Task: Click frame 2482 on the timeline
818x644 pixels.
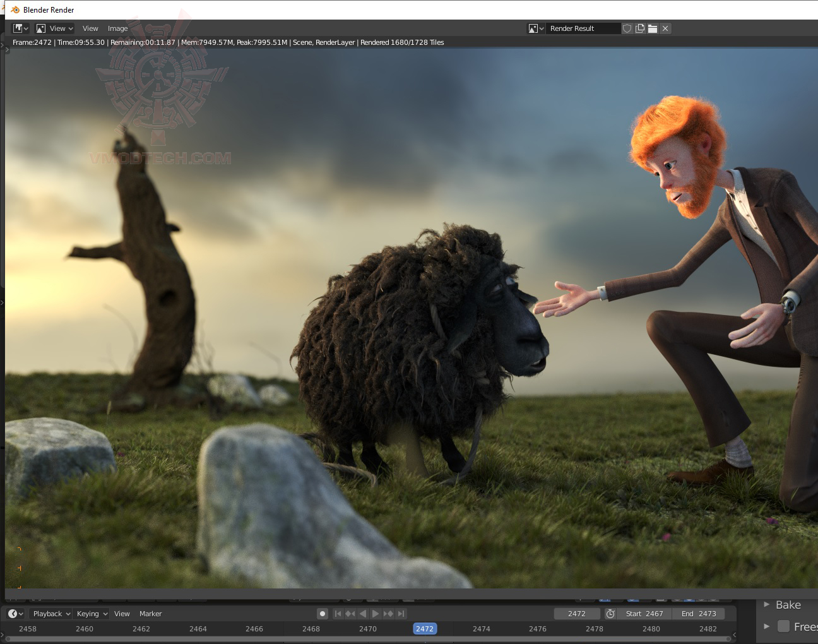Action: click(x=708, y=629)
